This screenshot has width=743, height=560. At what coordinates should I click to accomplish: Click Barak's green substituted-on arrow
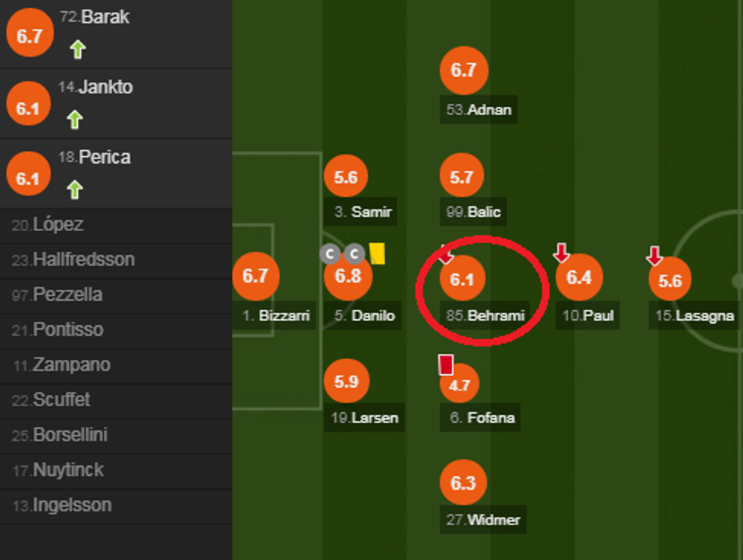[77, 50]
